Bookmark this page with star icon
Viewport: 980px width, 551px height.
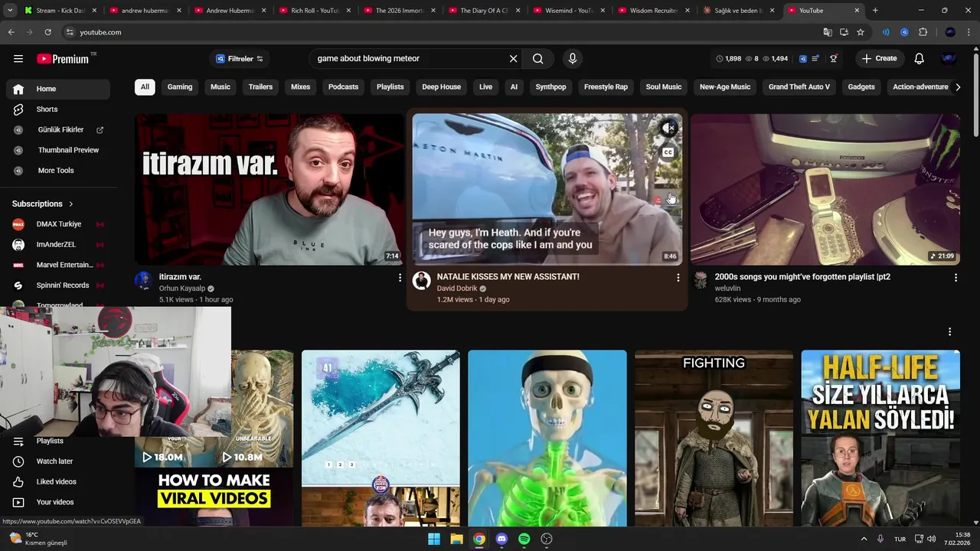coord(861,32)
